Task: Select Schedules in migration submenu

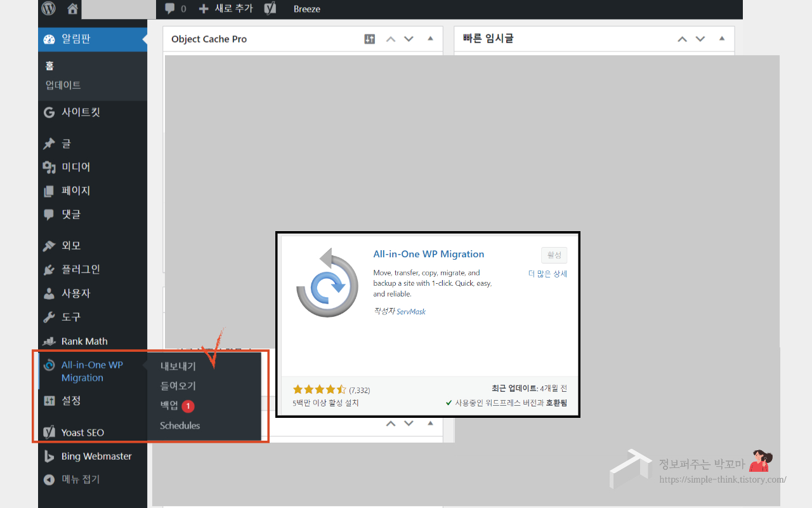Action: pyautogui.click(x=180, y=425)
